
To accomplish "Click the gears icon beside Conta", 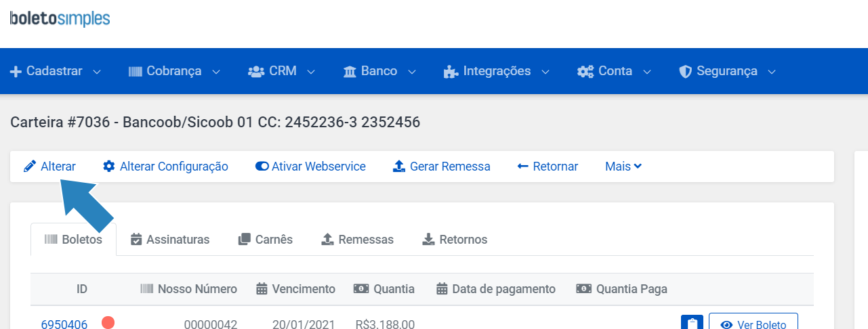I will [585, 71].
